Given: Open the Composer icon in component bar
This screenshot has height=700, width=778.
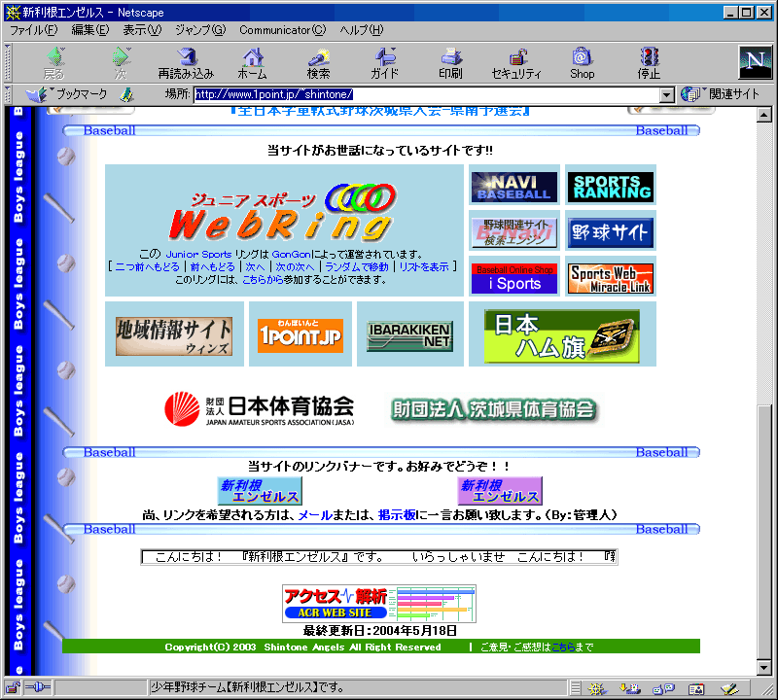Looking at the screenshot, I should pyautogui.click(x=729, y=688).
